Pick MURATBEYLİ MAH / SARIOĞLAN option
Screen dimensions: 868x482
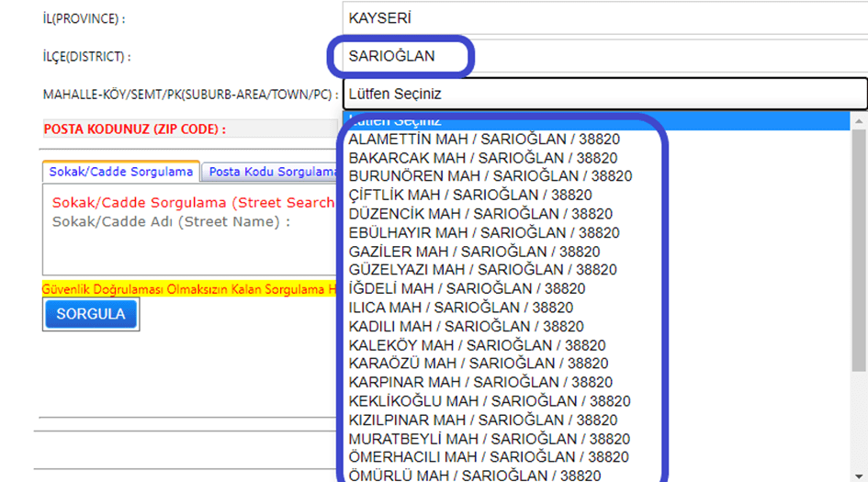click(490, 439)
